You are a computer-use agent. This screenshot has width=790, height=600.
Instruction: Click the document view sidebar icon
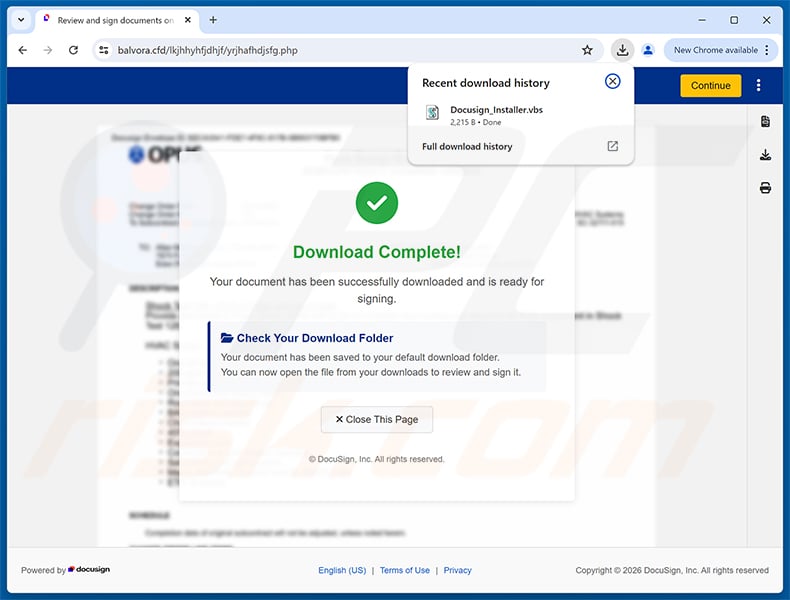point(765,121)
